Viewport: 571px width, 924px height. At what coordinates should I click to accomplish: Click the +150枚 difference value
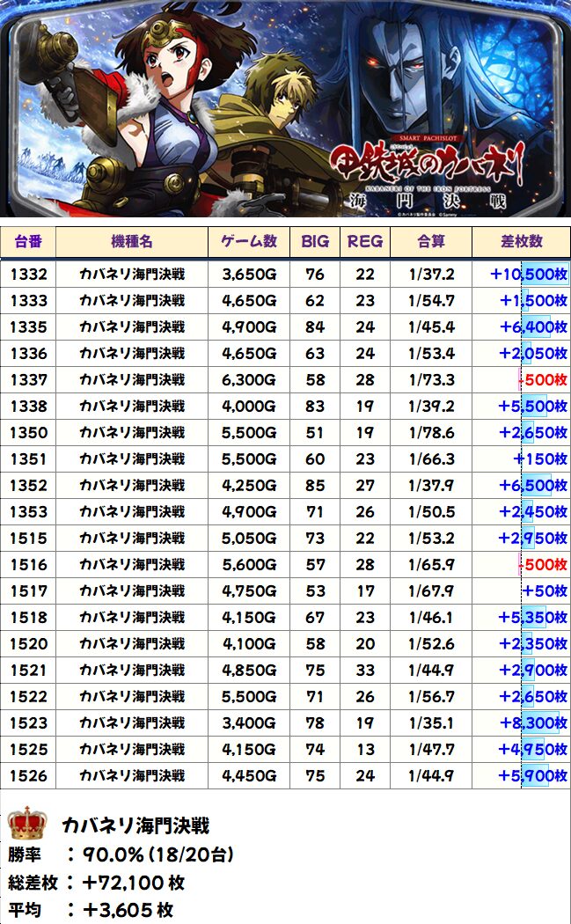click(540, 459)
